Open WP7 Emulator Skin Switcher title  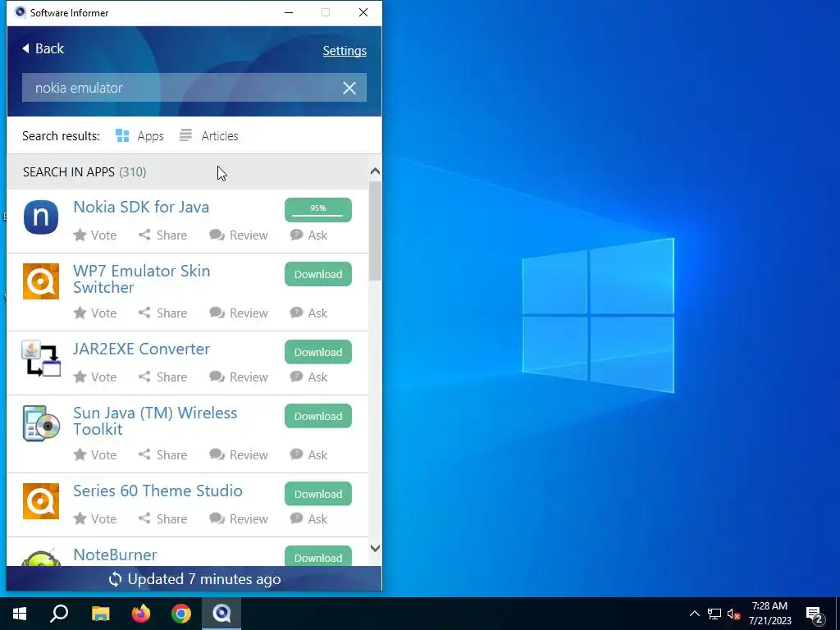point(141,279)
